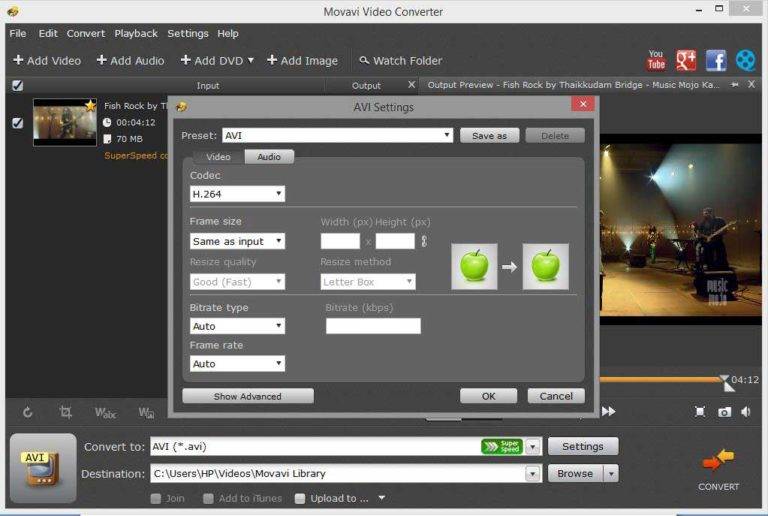Screen dimensions: 768x516
Task: Open the Codec H.264 dropdown
Action: coord(237,194)
